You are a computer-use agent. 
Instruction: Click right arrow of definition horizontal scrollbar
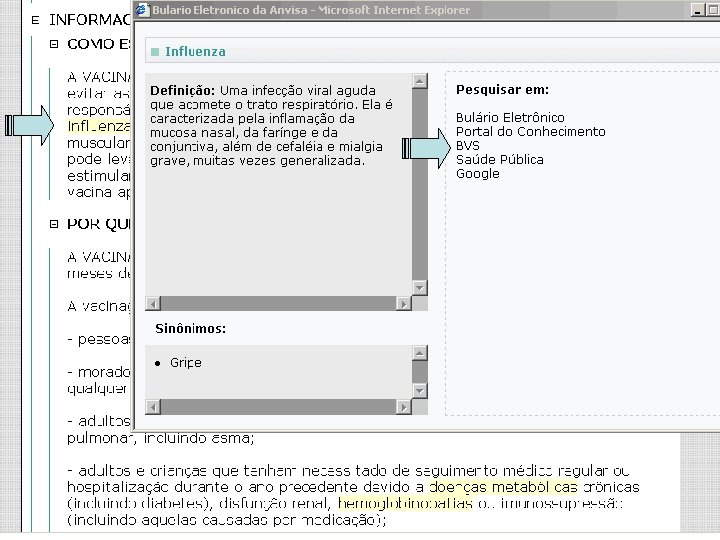pyautogui.click(x=403, y=304)
